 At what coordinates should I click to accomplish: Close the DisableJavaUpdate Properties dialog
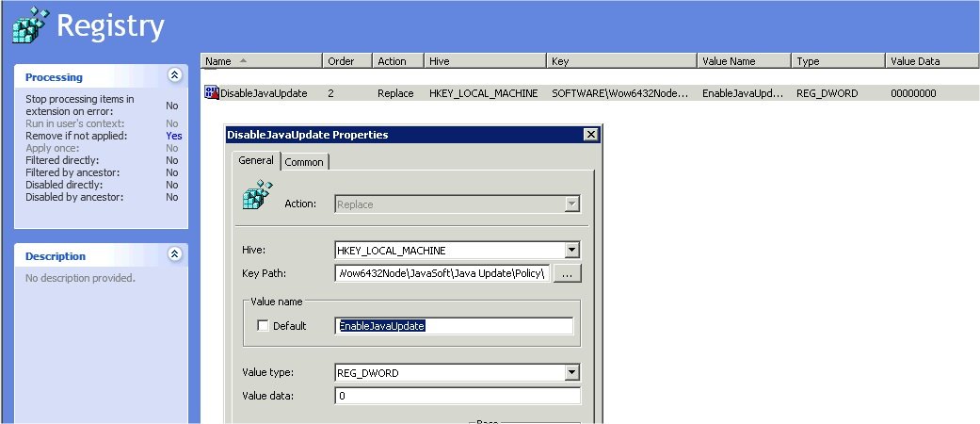pyautogui.click(x=590, y=135)
